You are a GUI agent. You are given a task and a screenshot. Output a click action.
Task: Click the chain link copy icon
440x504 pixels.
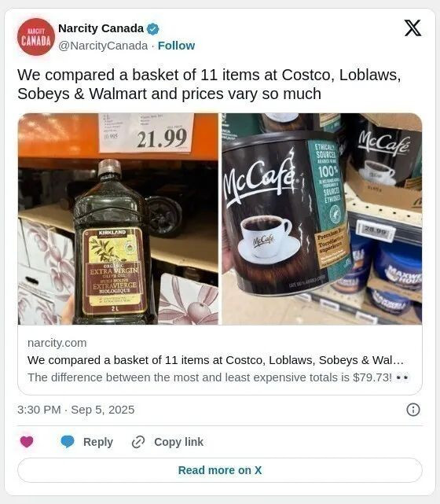(138, 442)
